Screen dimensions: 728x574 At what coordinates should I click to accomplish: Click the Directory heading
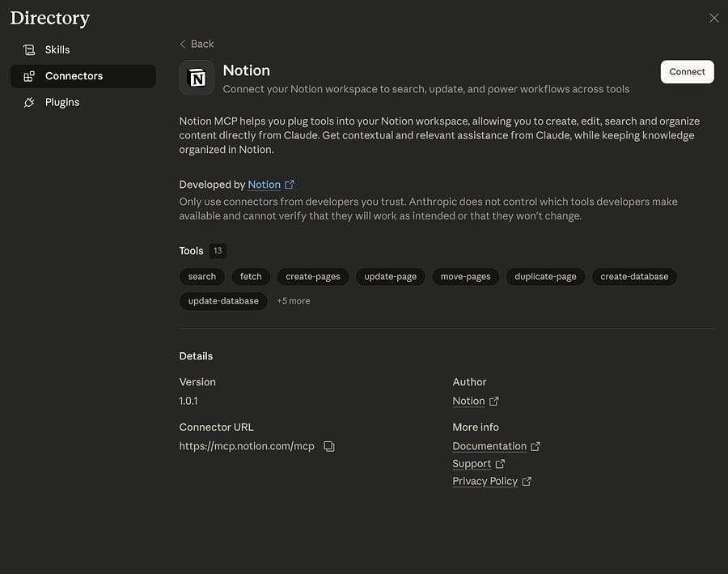pos(50,19)
